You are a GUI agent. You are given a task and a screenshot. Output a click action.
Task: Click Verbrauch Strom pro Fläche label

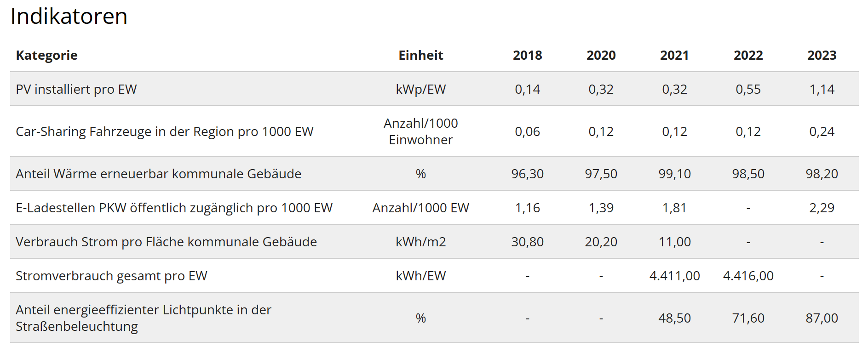166,242
